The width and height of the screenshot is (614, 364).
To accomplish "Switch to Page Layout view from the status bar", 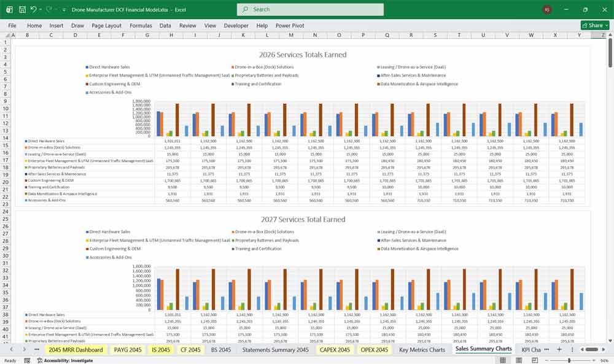I will click(x=518, y=360).
